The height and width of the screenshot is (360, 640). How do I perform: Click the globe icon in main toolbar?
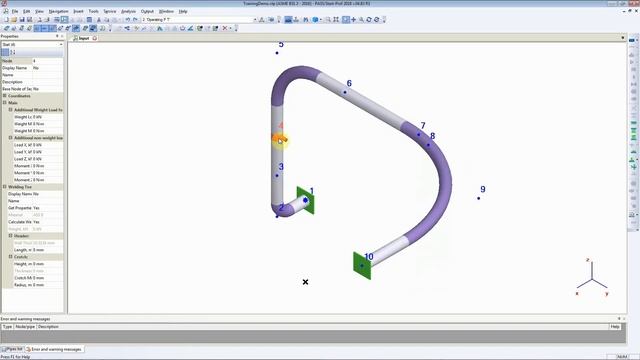click(315, 20)
